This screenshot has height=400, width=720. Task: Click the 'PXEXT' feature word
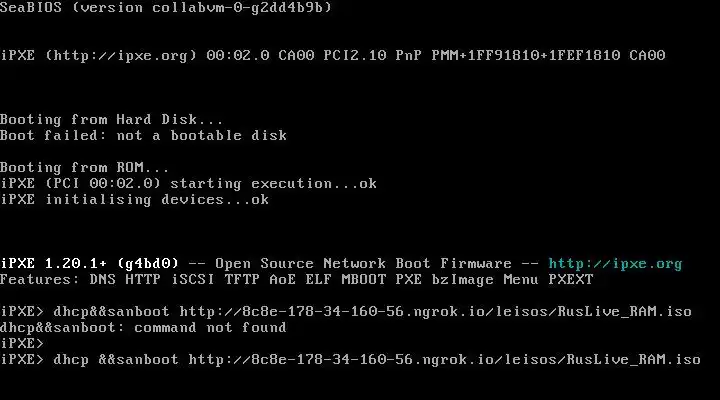tap(569, 280)
